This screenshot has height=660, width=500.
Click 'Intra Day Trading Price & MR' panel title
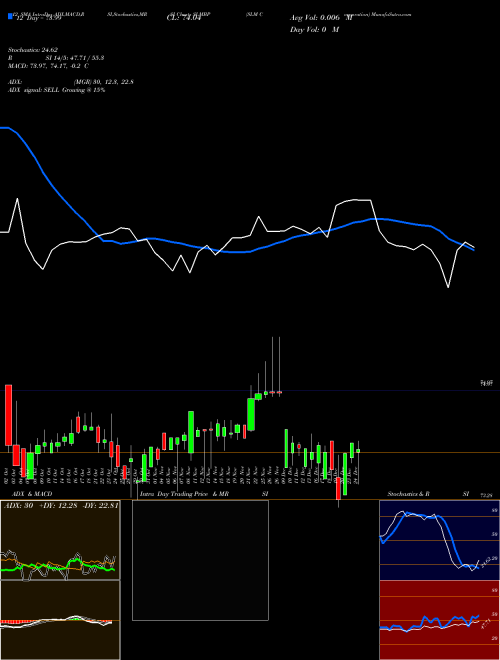[184, 494]
